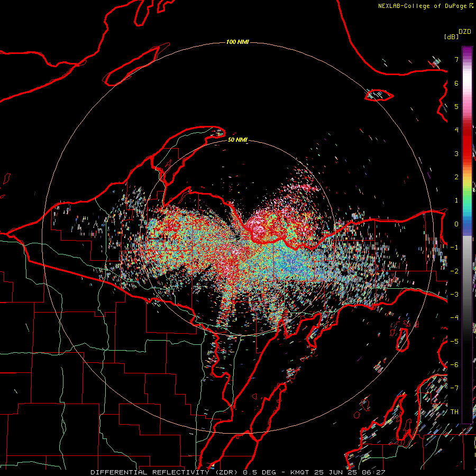Click the 2 value on the color scale
This screenshot has width=476, height=476.
coord(456,177)
